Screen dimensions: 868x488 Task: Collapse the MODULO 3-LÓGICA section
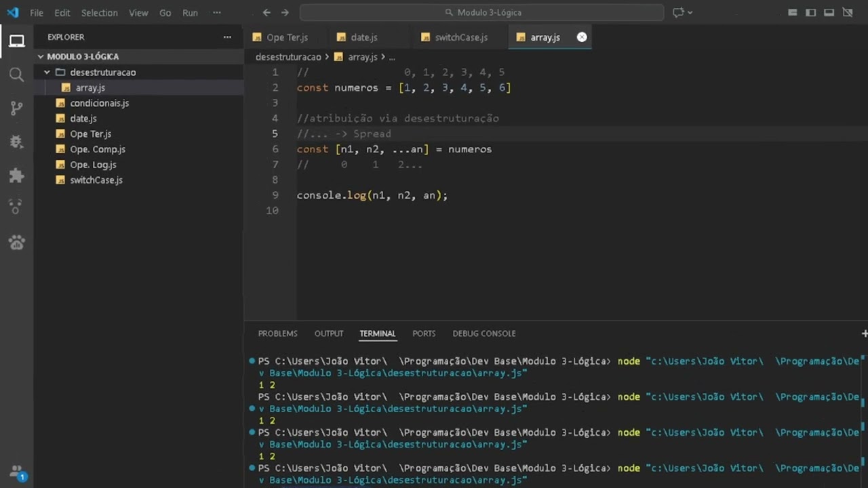coord(139,57)
